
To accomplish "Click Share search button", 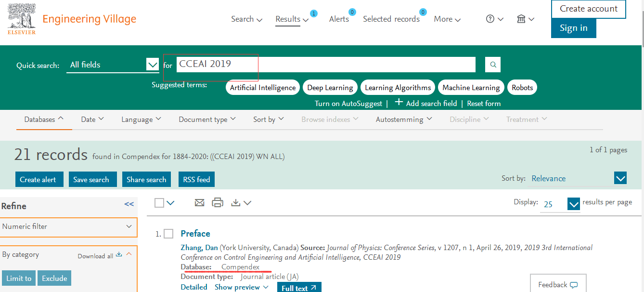I will (x=146, y=179).
